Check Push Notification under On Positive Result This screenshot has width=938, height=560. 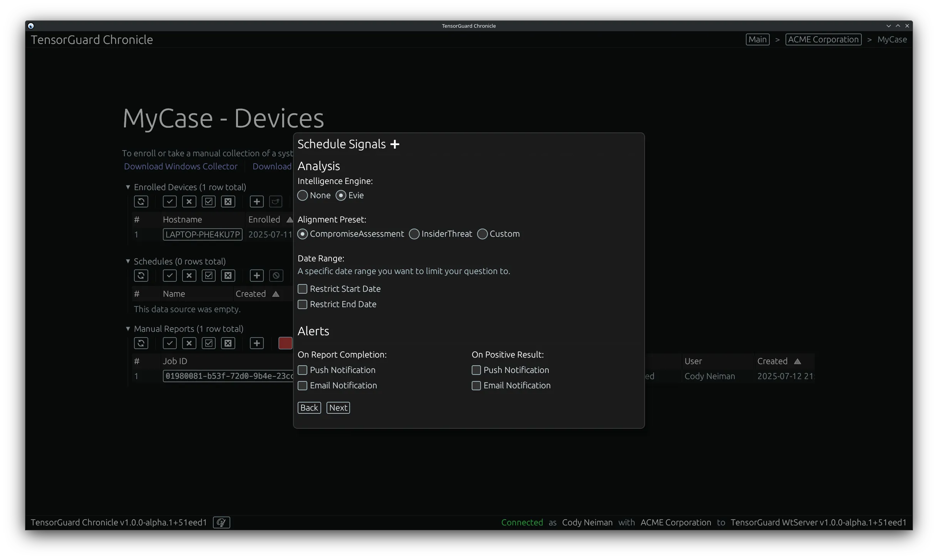tap(476, 370)
